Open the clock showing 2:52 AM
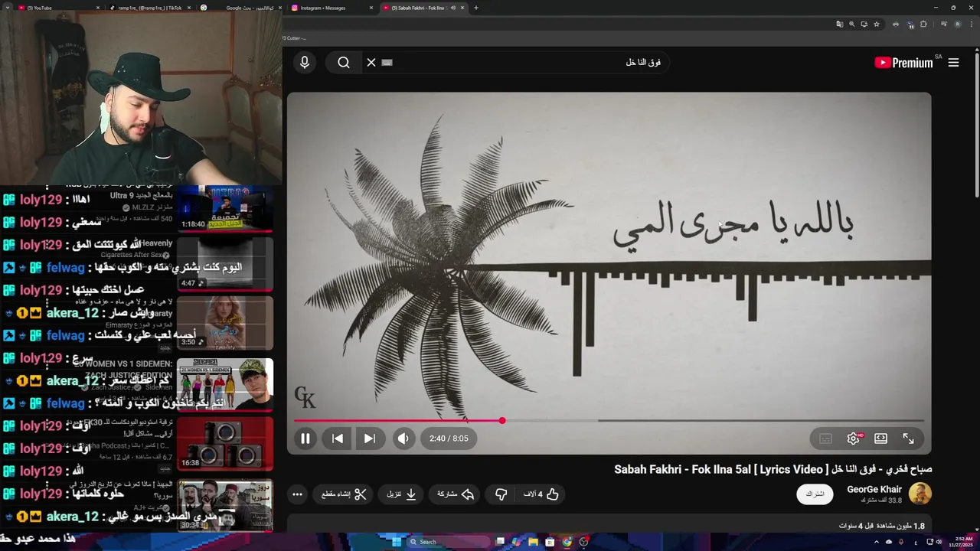 [960, 542]
